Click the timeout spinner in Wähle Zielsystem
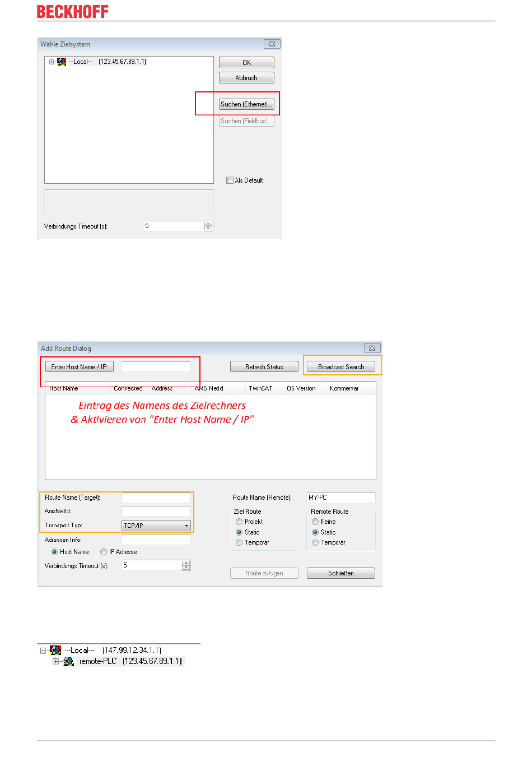Viewport: 532px width, 767px height. [209, 226]
